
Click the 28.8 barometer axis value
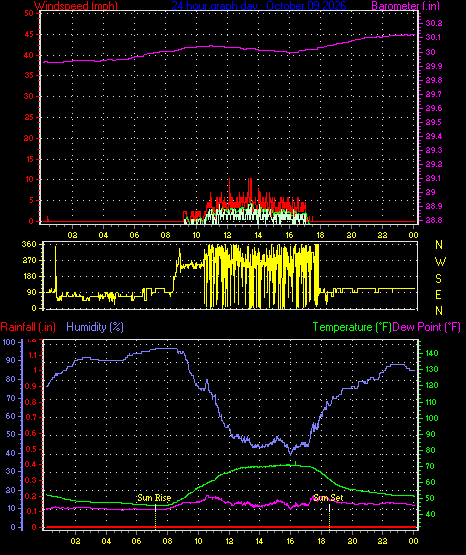coord(434,221)
